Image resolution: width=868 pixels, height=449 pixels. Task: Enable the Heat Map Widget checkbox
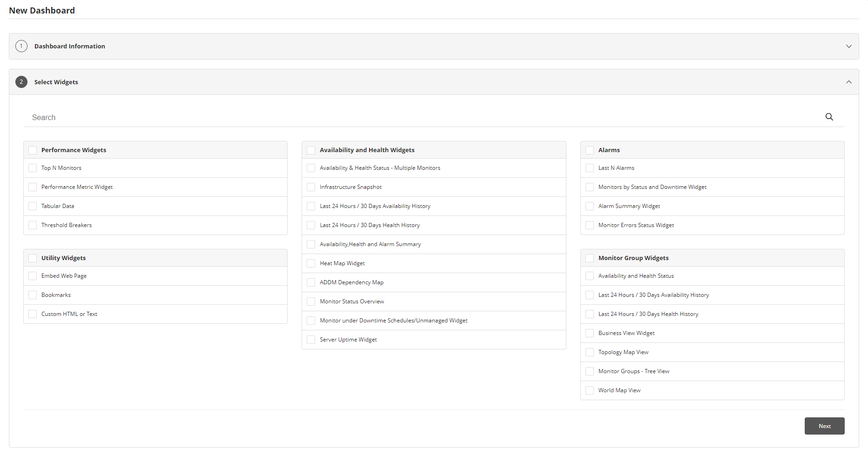coord(311,263)
